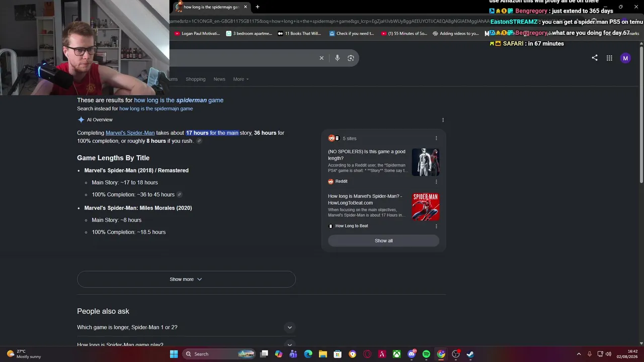Screen dimensions: 644x362
Task: Expand 'Which game is longer, Spider-Man 1 or 2?'
Action: [186, 327]
